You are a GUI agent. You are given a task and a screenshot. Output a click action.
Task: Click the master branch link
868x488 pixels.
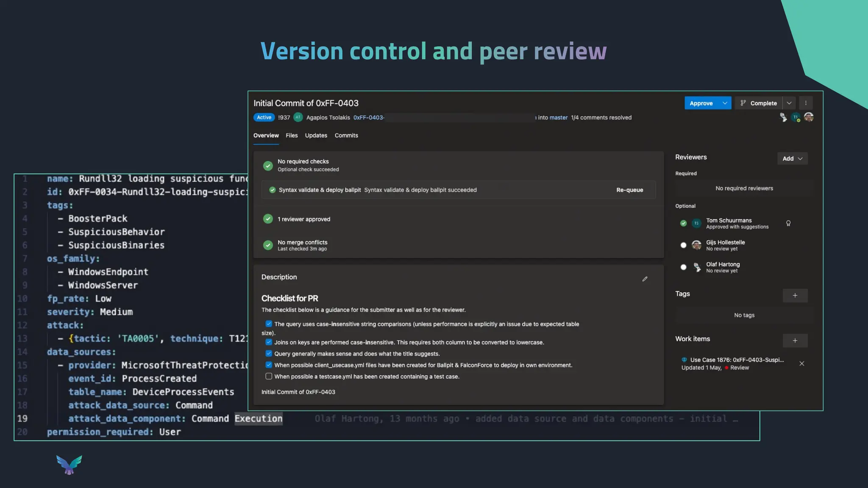coord(558,117)
